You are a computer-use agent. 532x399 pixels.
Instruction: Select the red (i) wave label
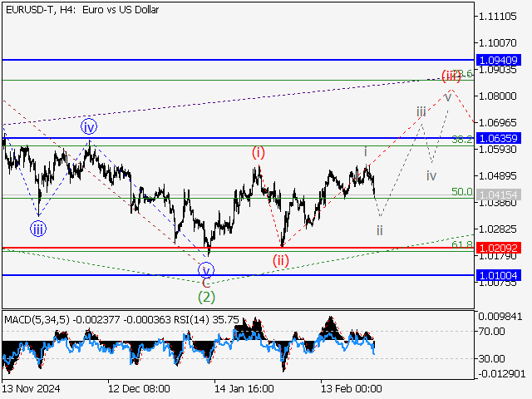pyautogui.click(x=259, y=152)
